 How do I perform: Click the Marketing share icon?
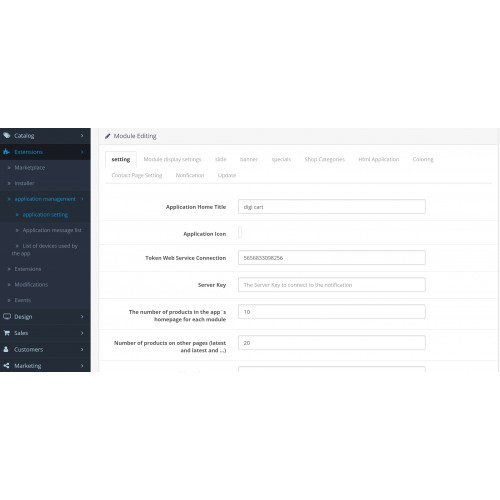6,366
